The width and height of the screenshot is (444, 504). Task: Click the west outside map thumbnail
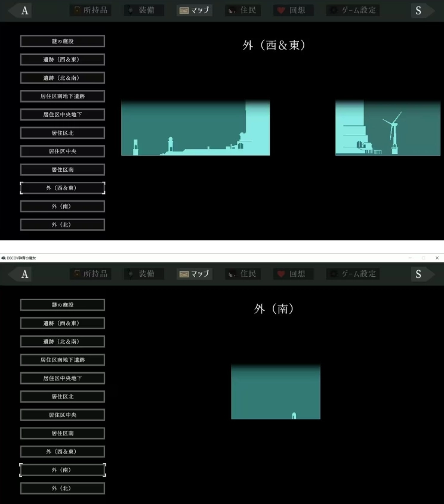pyautogui.click(x=196, y=128)
